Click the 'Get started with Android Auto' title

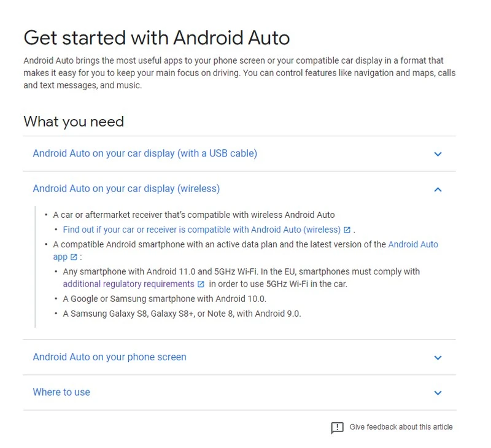153,37
